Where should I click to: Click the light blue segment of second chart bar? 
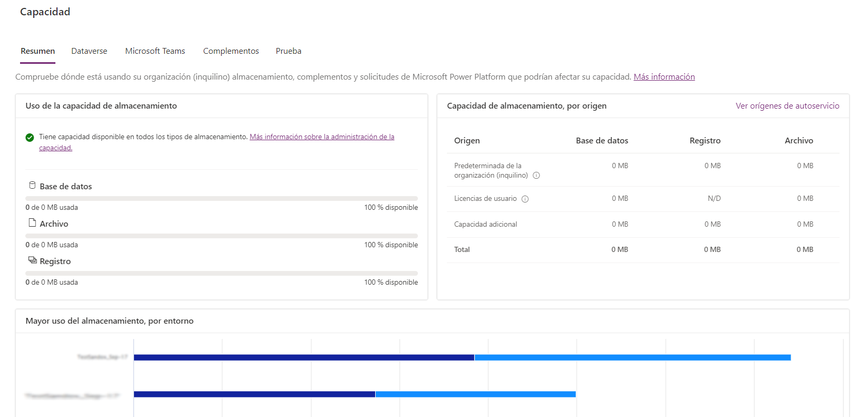click(475, 394)
